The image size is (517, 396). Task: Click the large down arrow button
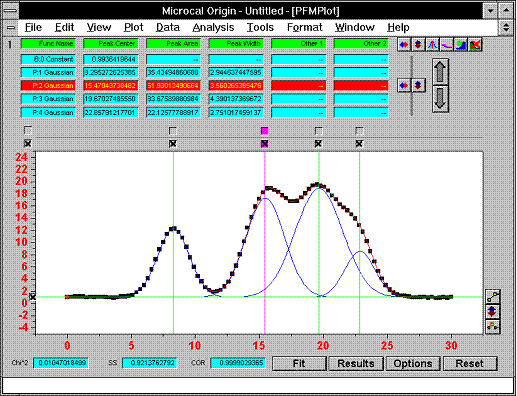click(x=440, y=99)
